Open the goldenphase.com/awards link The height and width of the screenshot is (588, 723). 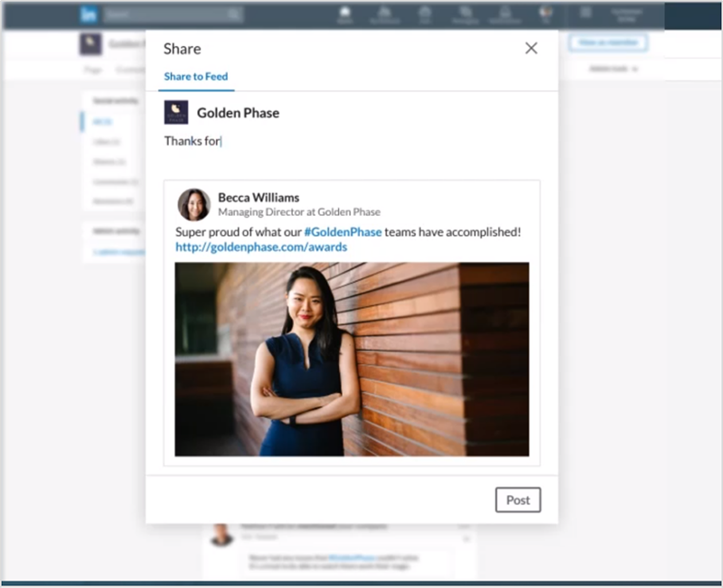point(261,247)
